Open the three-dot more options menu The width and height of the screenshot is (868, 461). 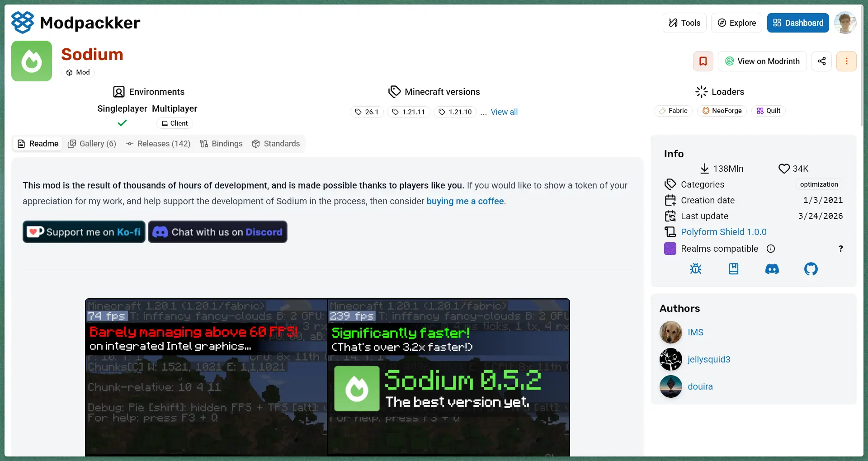846,61
